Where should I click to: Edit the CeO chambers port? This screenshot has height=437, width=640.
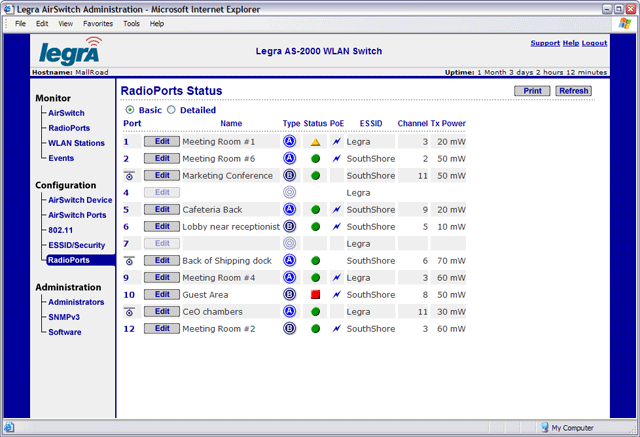[x=162, y=312]
